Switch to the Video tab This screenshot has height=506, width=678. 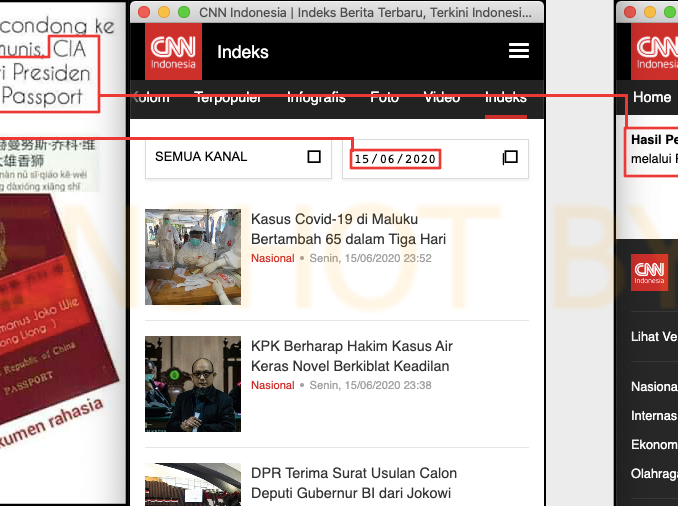pyautogui.click(x=441, y=97)
